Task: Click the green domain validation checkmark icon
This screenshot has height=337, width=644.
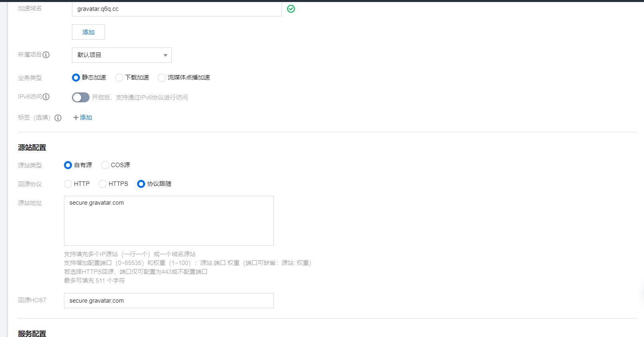Action: point(291,9)
